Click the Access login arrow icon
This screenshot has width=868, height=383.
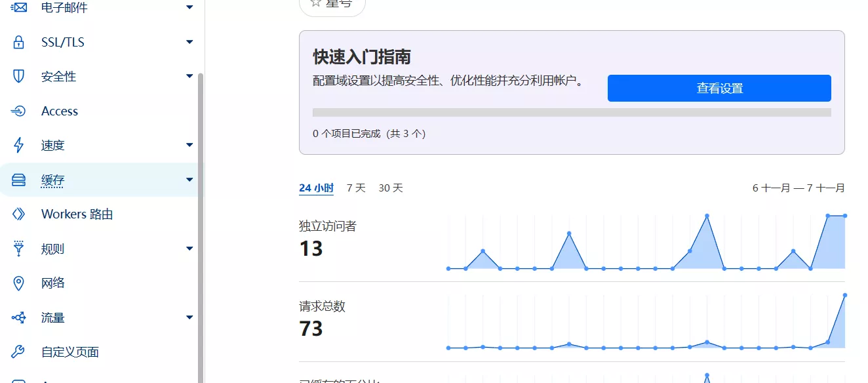18,111
